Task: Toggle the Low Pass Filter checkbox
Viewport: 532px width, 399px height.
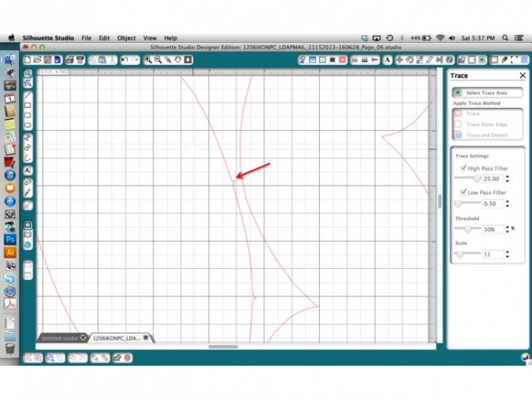Action: coord(464,192)
